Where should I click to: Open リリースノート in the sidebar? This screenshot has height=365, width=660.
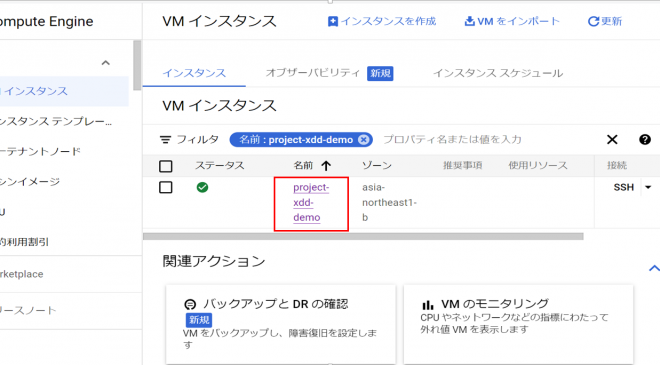[28, 311]
